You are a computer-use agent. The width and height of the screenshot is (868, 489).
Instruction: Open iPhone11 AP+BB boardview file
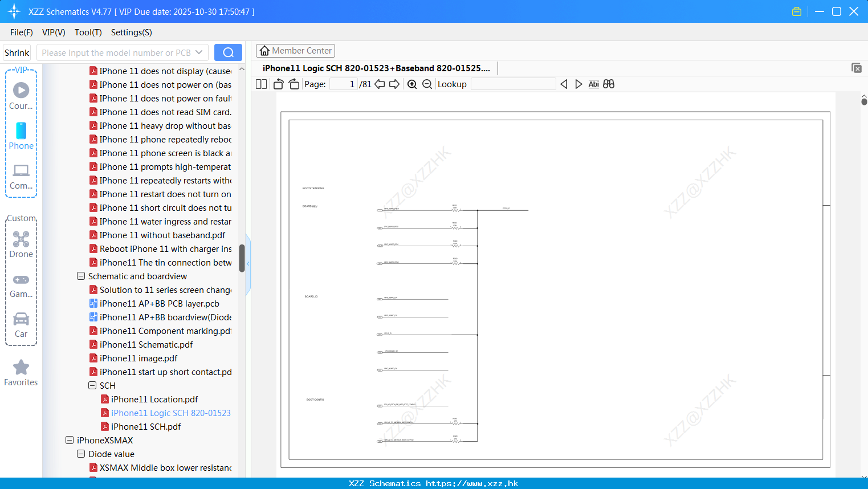[x=165, y=317]
